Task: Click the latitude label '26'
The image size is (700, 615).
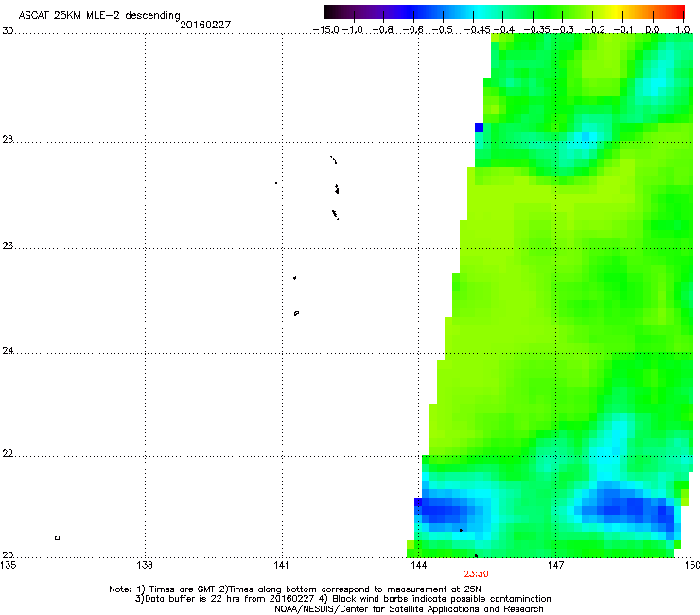Action: point(8,246)
